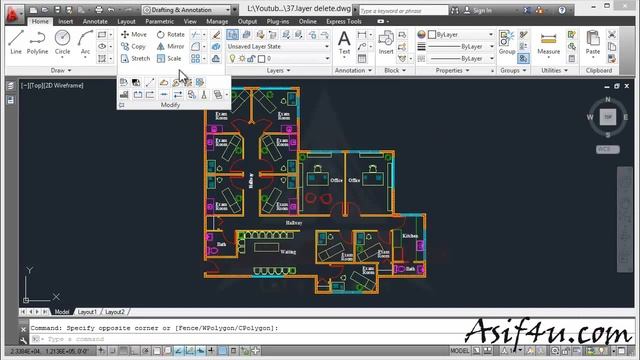Image resolution: width=640 pixels, height=360 pixels.
Task: Click the Sign In button
Action: (478, 10)
